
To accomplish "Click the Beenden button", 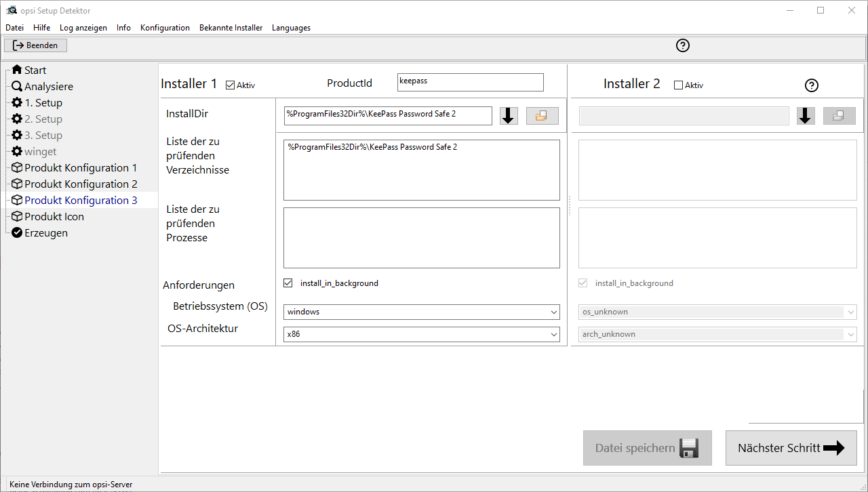I will 36,45.
